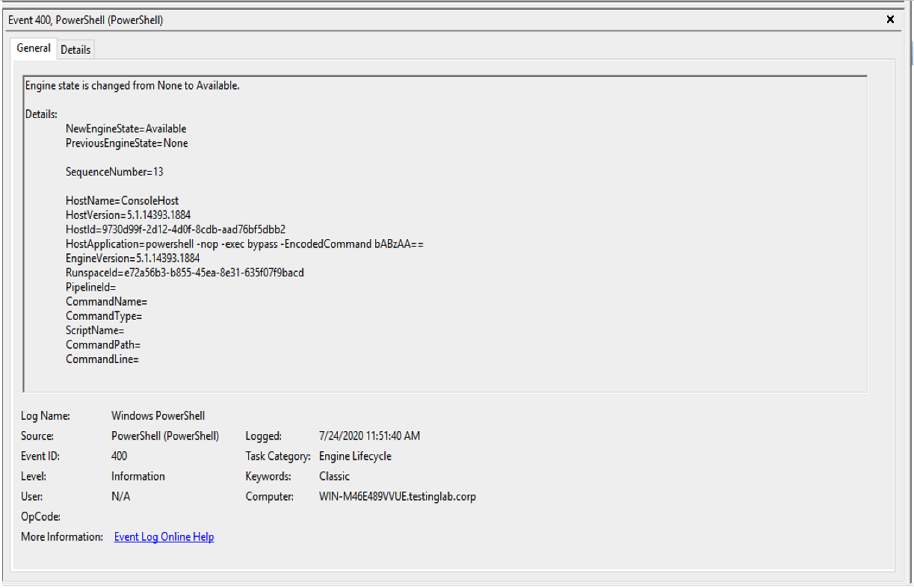Click the EngineVersion=5.1.14393.1884 line
This screenshot has height=588, width=914.
pyautogui.click(x=132, y=259)
